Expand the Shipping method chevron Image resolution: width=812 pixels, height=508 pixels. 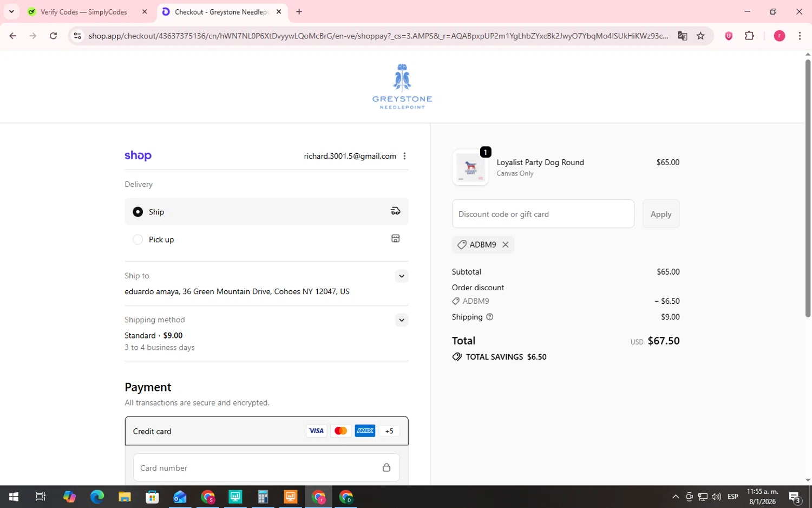tap(401, 320)
